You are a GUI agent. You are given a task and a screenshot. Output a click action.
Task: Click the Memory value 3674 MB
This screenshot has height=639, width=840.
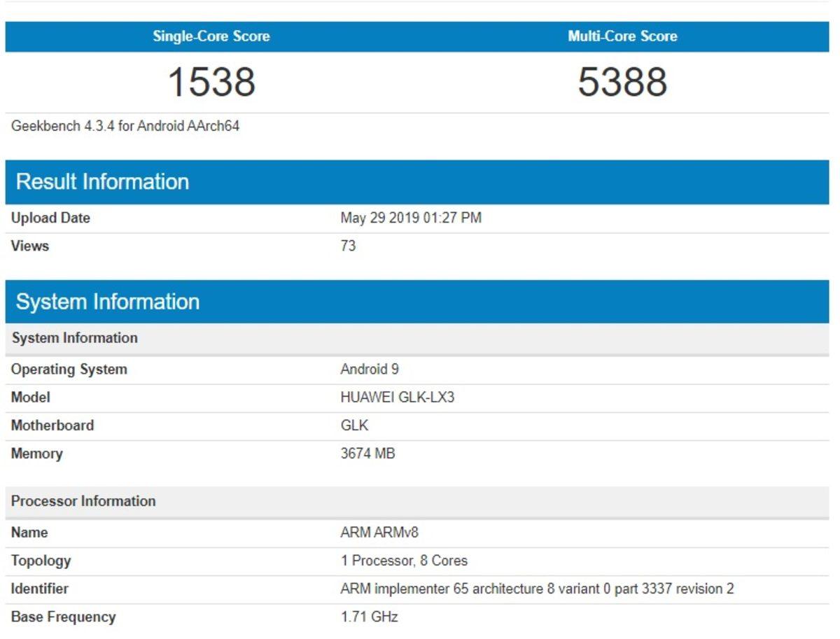[367, 454]
